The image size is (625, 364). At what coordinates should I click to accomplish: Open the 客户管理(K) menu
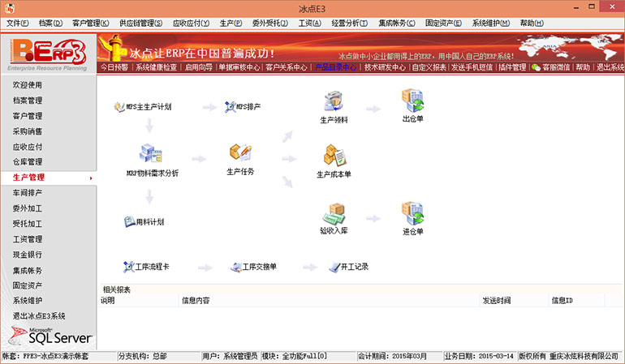(x=90, y=23)
